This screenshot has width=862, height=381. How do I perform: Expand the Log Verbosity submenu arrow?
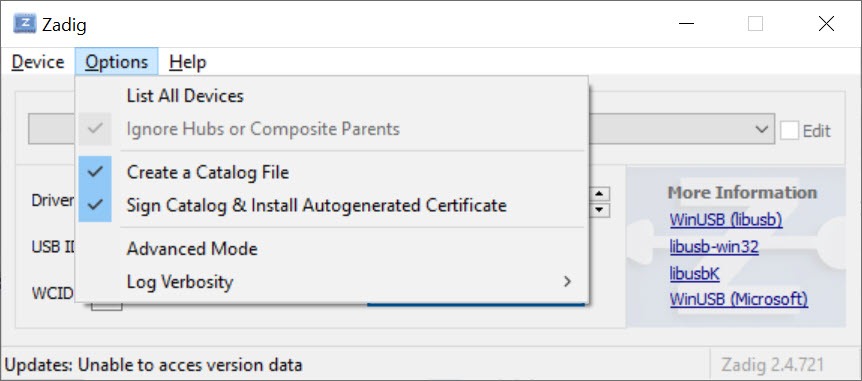point(567,281)
